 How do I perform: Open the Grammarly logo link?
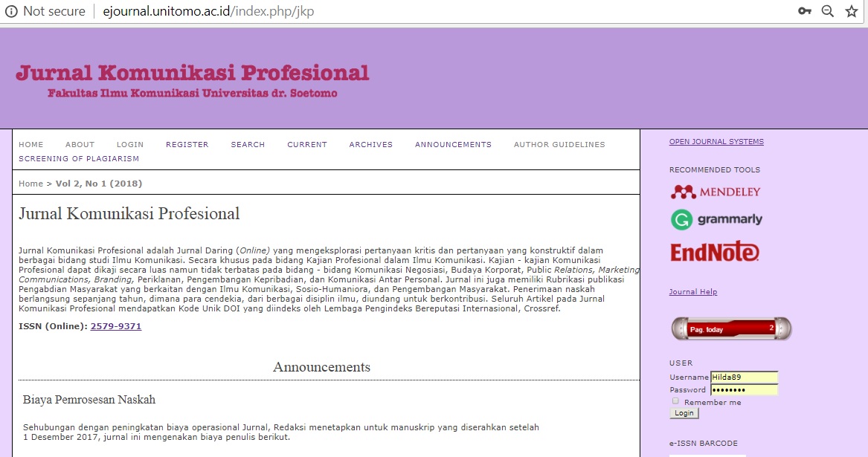tap(716, 220)
